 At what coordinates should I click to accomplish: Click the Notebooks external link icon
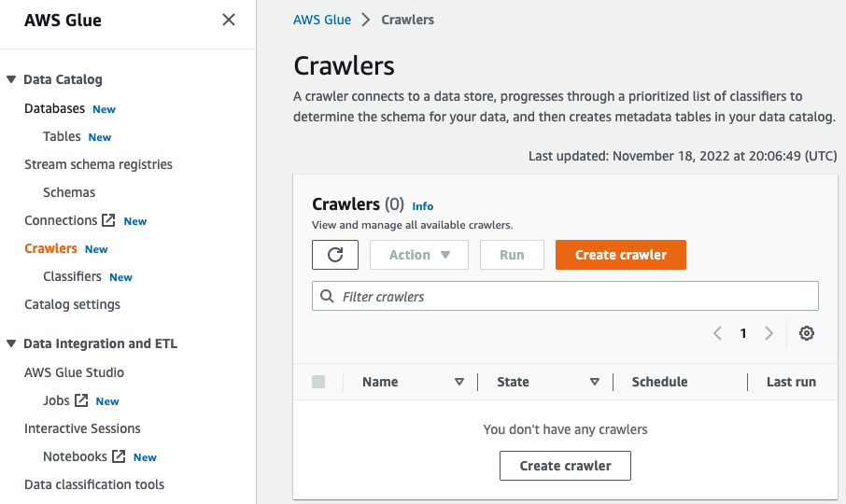coord(119,456)
